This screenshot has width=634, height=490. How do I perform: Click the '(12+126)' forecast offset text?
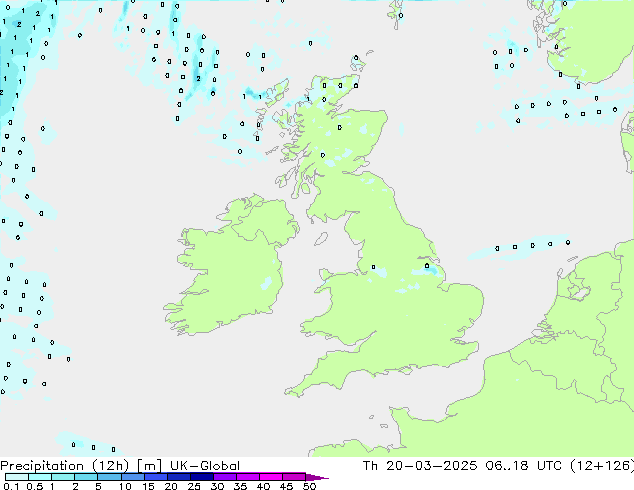click(602, 466)
